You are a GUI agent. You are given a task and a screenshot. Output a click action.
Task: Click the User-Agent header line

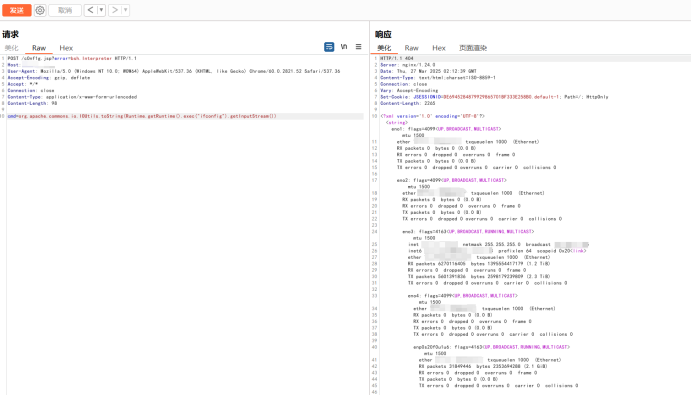click(x=174, y=71)
